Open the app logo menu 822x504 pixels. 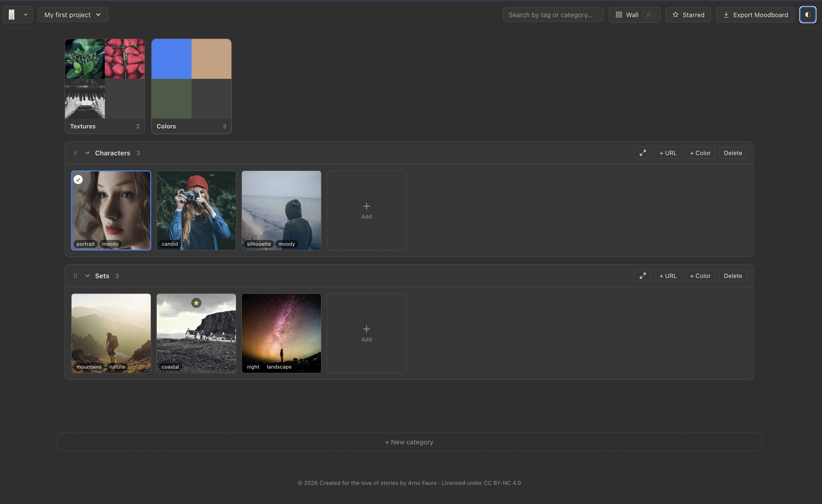click(18, 15)
